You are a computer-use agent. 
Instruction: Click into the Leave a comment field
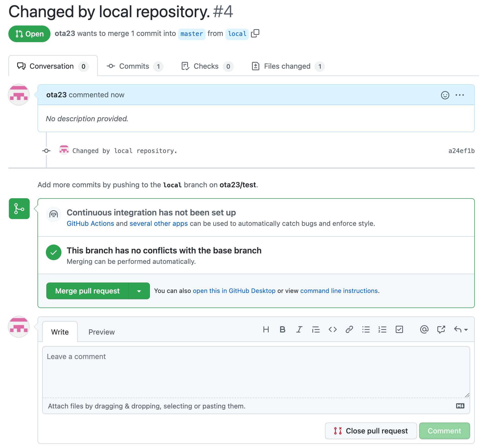(x=256, y=372)
